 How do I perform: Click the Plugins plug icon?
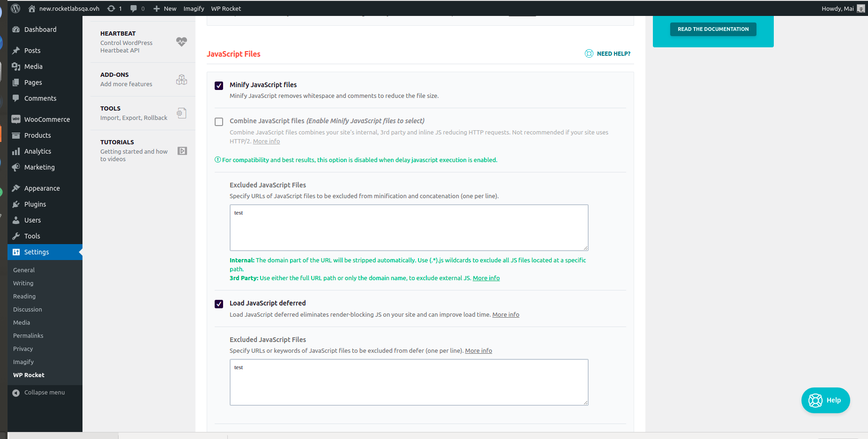click(16, 204)
